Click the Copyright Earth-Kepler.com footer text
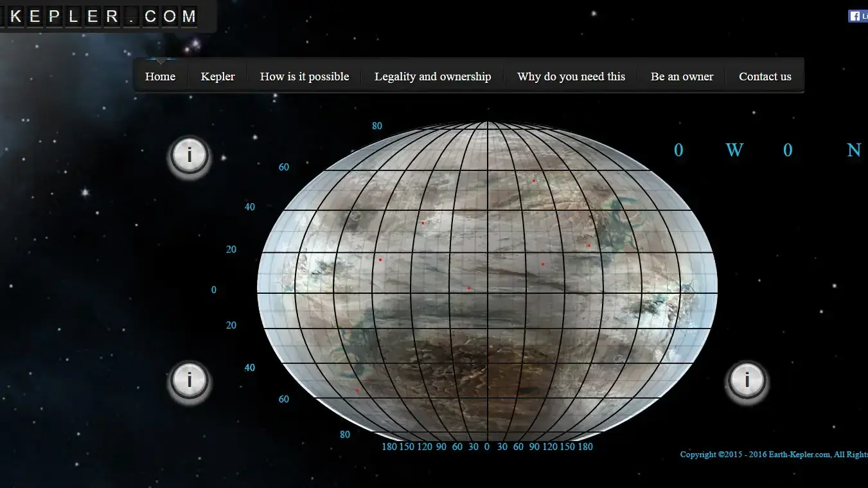868x488 pixels. [774, 455]
